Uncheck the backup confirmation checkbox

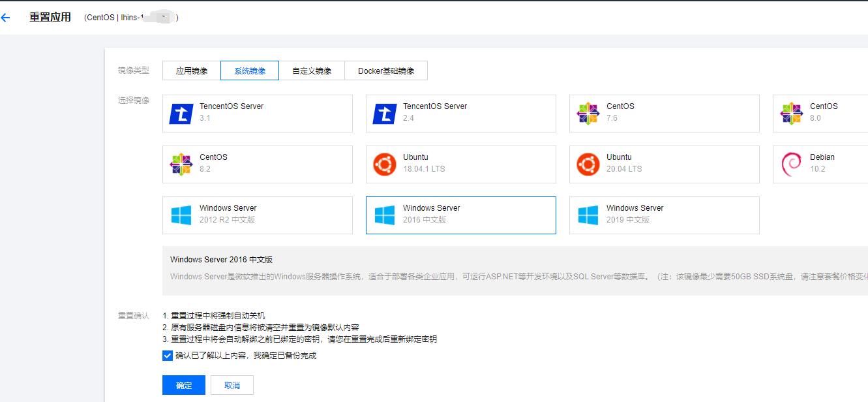point(168,356)
